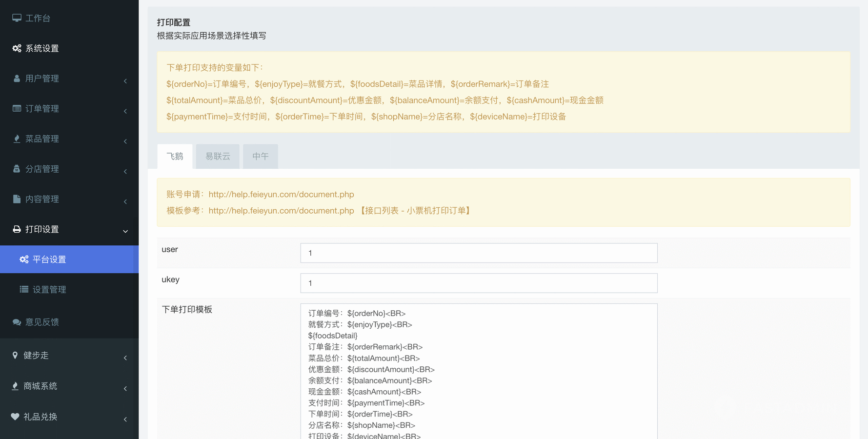The height and width of the screenshot is (439, 868).
Task: Click the monitor icon beside 工作台
Action: (x=17, y=18)
